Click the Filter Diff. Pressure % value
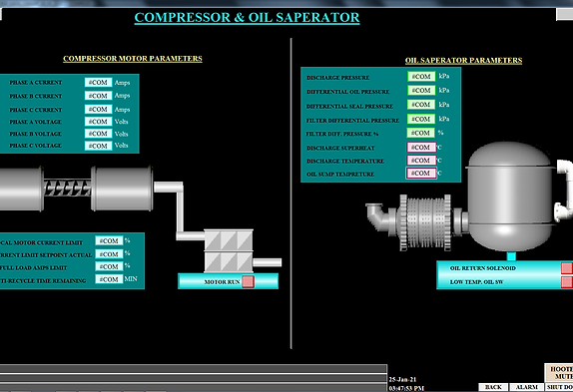 pyautogui.click(x=420, y=133)
